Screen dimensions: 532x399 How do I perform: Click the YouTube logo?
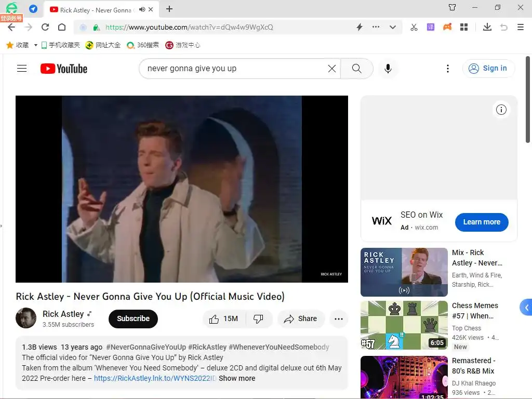click(x=64, y=69)
